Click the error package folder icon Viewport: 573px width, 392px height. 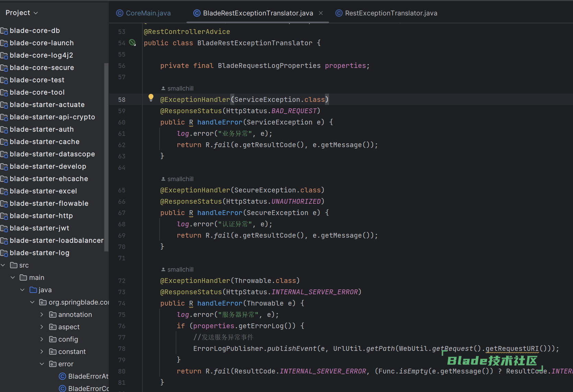pos(53,364)
